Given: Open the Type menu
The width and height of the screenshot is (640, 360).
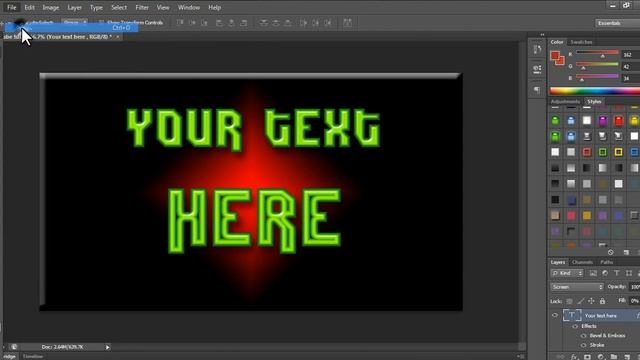Looking at the screenshot, I should [96, 7].
